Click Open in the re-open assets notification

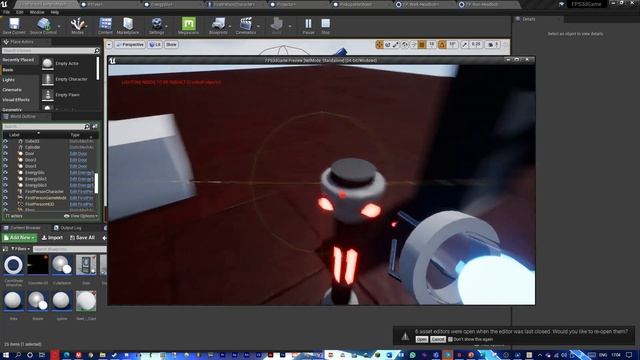422,339
